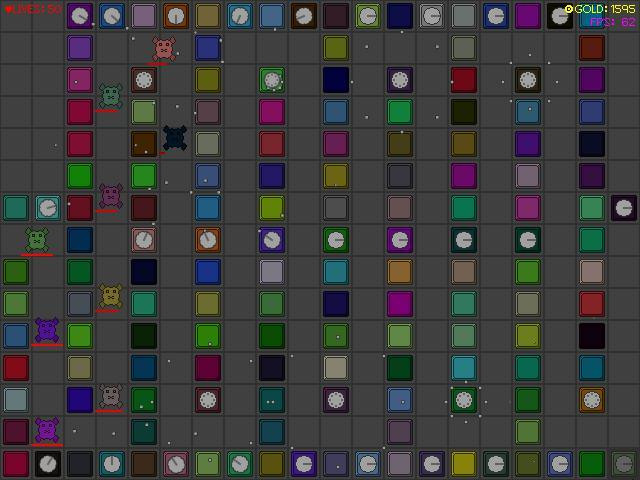Click the "FPS: 62" readout
Screen dimensions: 640x480
pyautogui.click(x=613, y=22)
